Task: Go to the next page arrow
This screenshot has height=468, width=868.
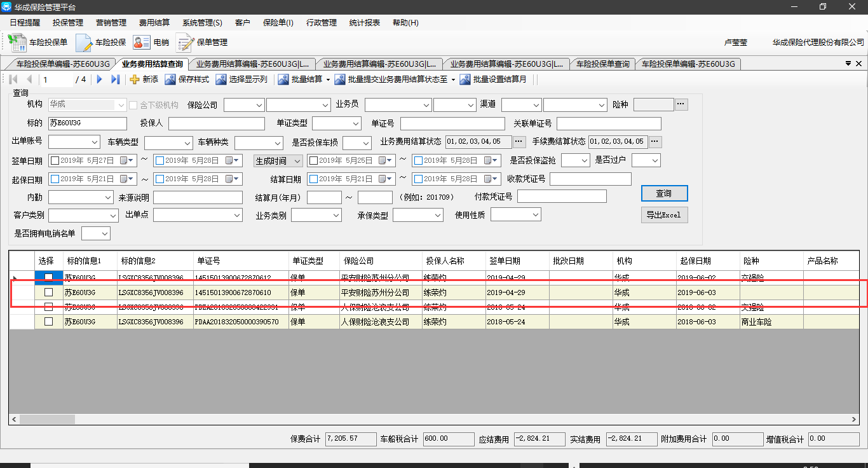Action: point(99,79)
